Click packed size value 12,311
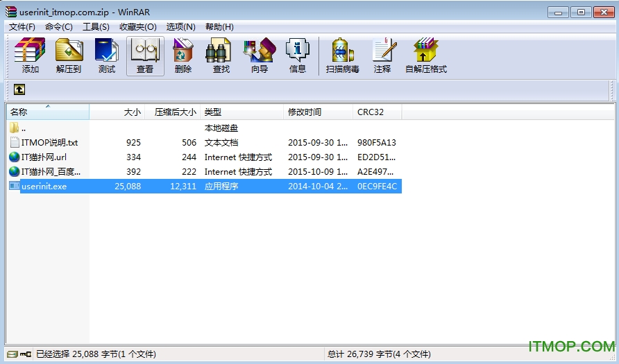 point(183,186)
